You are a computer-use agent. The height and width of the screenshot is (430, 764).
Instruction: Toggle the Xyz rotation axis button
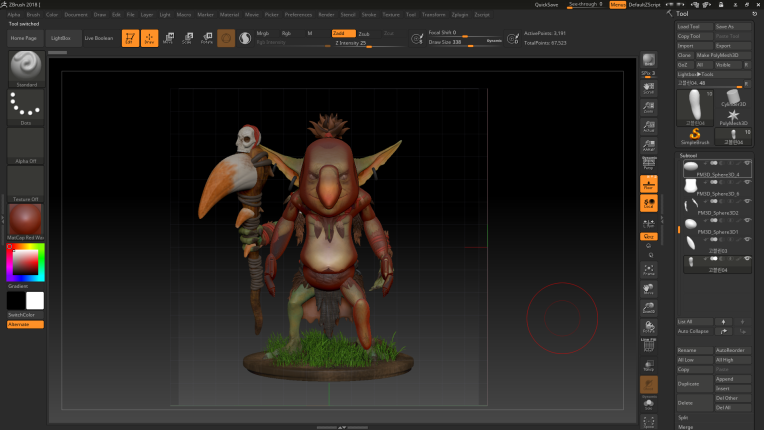coord(649,236)
